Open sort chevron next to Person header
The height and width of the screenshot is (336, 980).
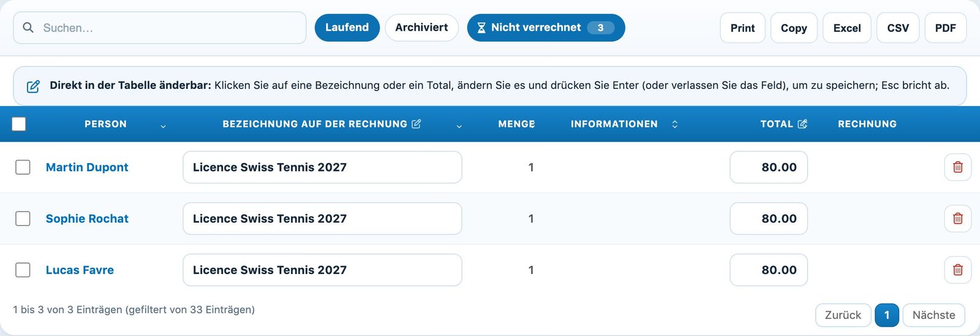coord(163,126)
